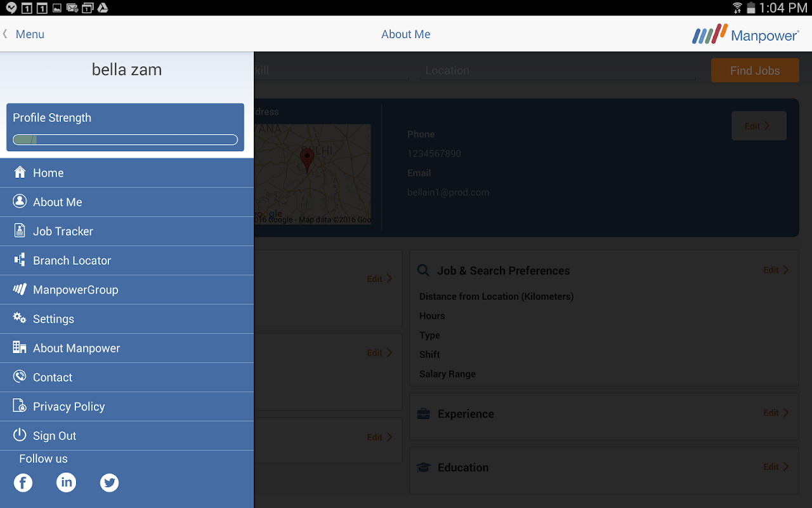Select Job Tracker menu item
The width and height of the screenshot is (812, 508).
(x=127, y=231)
